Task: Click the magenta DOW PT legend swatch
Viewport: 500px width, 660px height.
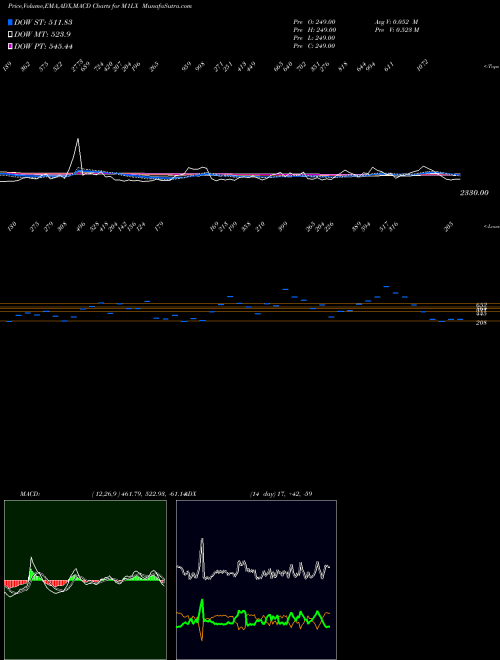Action: point(10,46)
